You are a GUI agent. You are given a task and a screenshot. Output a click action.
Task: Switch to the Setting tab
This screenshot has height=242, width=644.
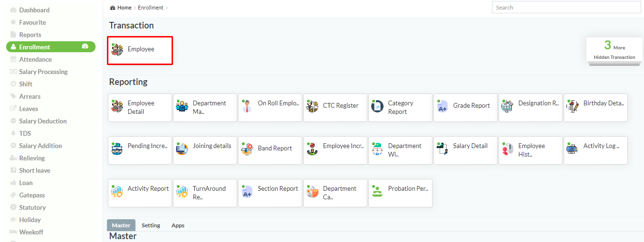coord(151,225)
